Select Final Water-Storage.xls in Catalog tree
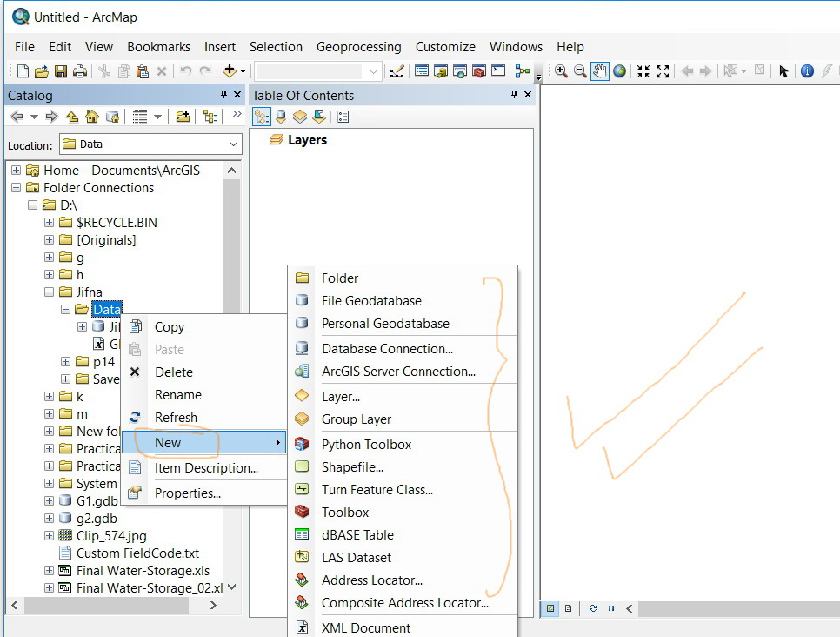The width and height of the screenshot is (840, 637). pyautogui.click(x=143, y=571)
